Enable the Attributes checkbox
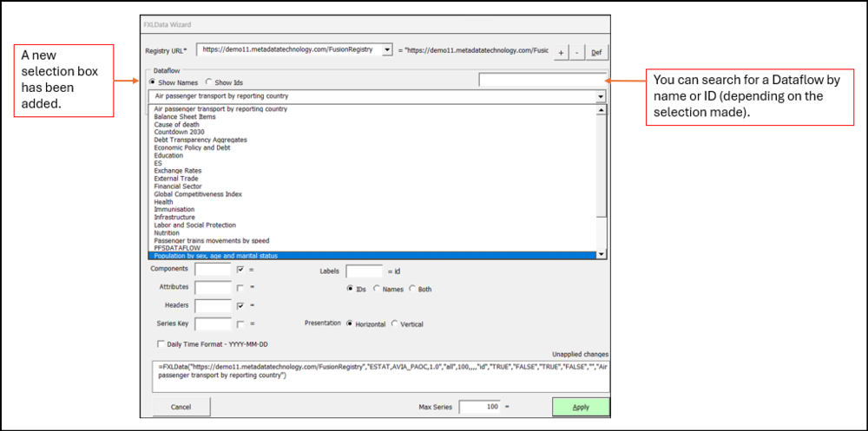This screenshot has width=868, height=431. click(x=240, y=287)
